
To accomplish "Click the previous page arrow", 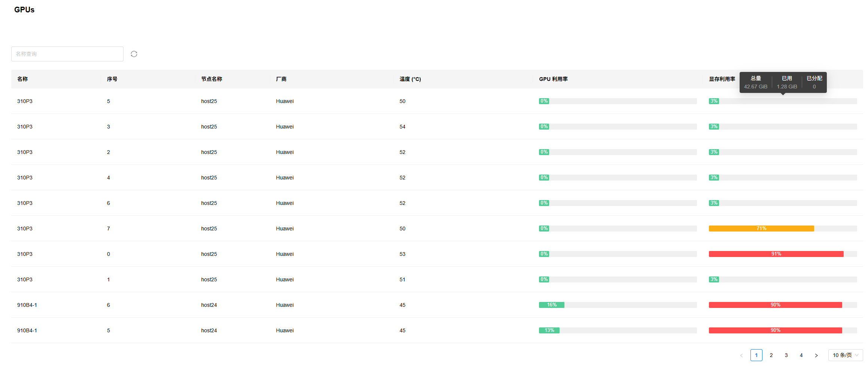I will coord(741,355).
